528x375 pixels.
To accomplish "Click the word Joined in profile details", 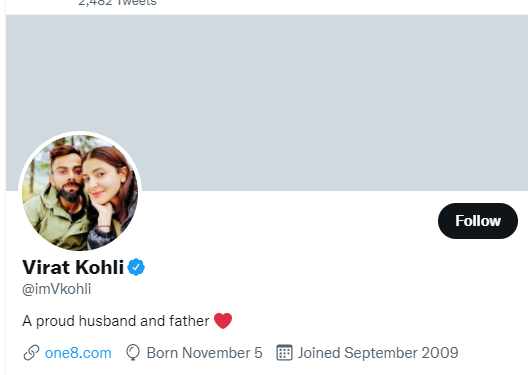I will pyautogui.click(x=319, y=353).
